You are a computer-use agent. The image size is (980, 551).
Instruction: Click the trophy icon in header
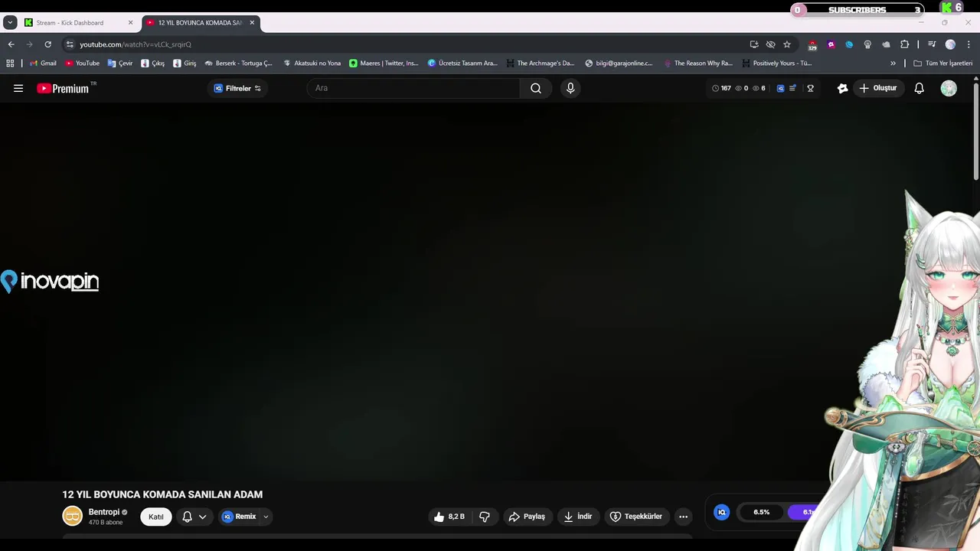coord(810,88)
